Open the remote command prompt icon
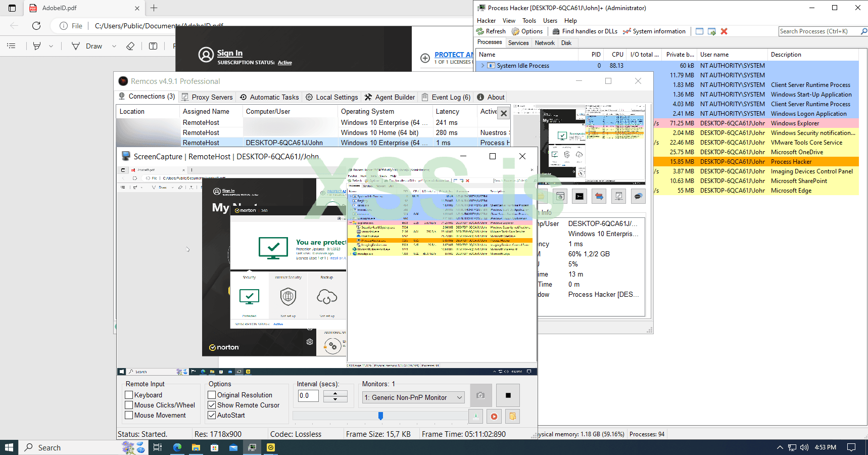 pyautogui.click(x=580, y=196)
